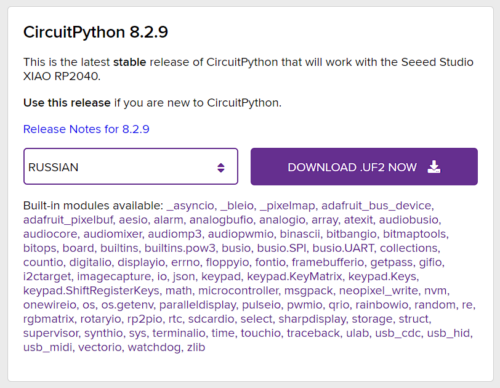Open the analogio module link
Image resolution: width=500 pixels, height=388 pixels.
282,220
